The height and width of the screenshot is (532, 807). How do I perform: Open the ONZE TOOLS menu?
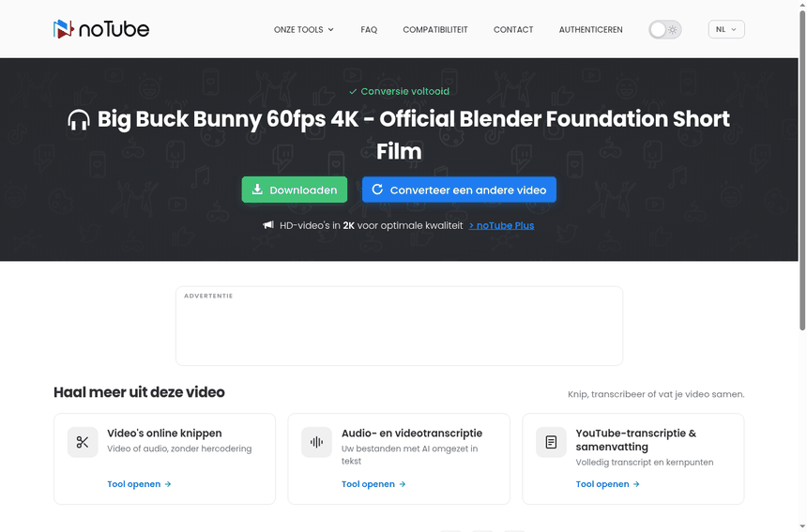[304, 30]
